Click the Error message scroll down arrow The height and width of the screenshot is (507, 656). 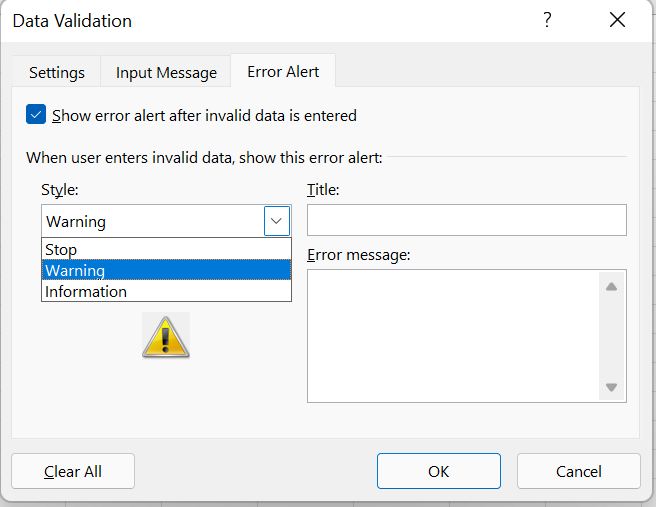click(x=611, y=387)
